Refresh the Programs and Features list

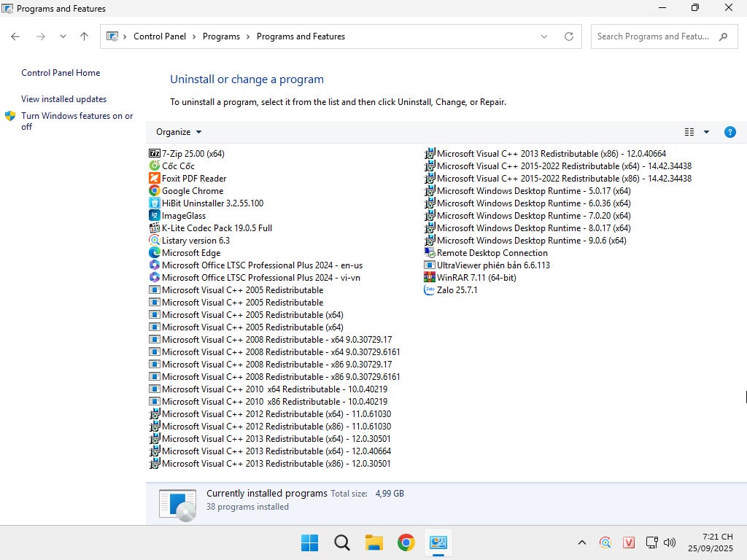click(569, 36)
